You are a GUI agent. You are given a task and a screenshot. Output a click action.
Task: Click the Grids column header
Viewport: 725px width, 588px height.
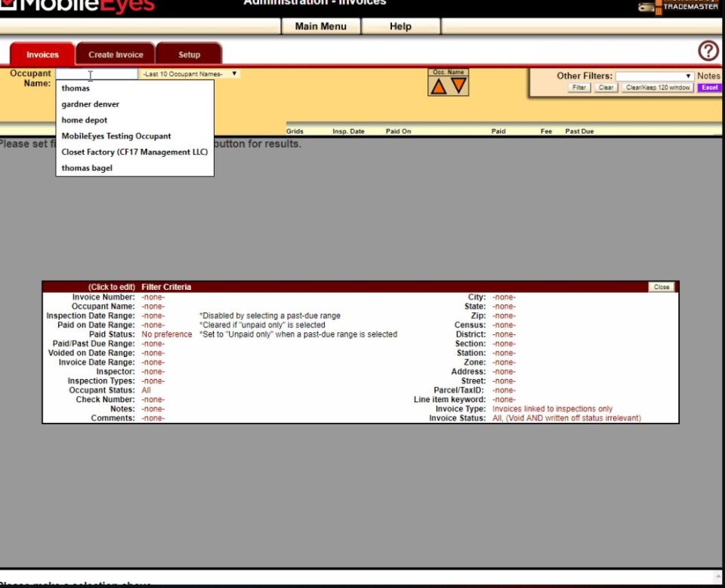click(x=295, y=131)
